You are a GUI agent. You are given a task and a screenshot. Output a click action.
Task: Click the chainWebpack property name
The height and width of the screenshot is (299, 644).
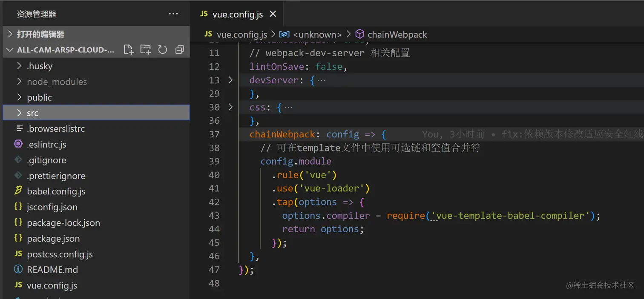click(282, 134)
